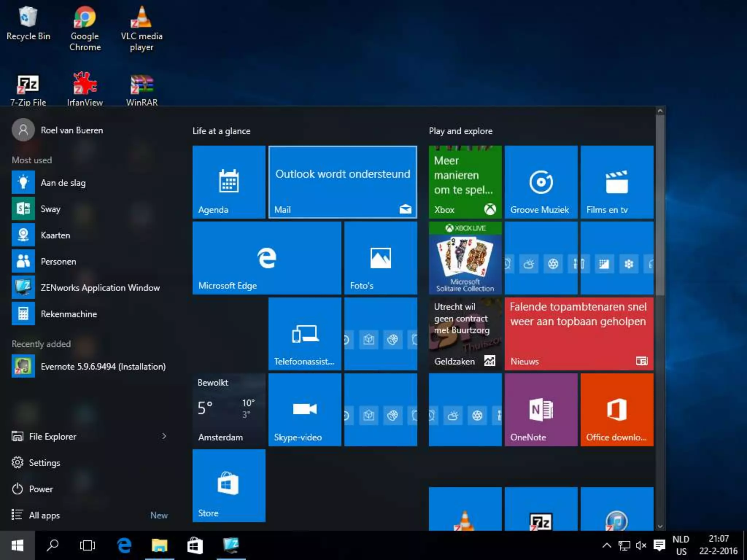Open Microsoft Solitaire Collection tile
Viewport: 747px width, 560px height.
(x=465, y=258)
